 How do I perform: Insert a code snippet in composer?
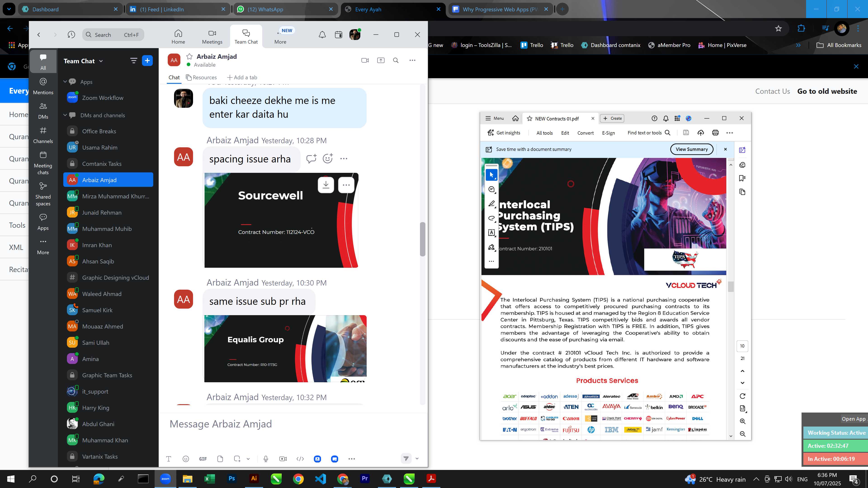tap(300, 459)
